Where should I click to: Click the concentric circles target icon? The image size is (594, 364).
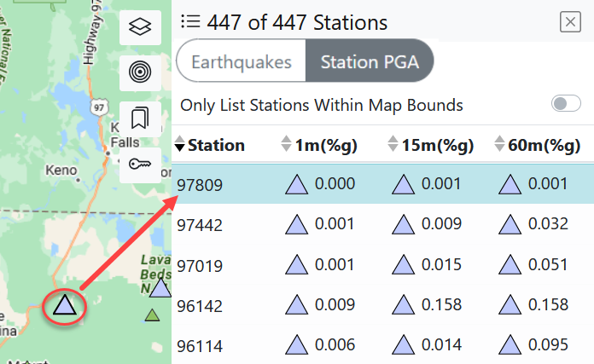(x=140, y=73)
